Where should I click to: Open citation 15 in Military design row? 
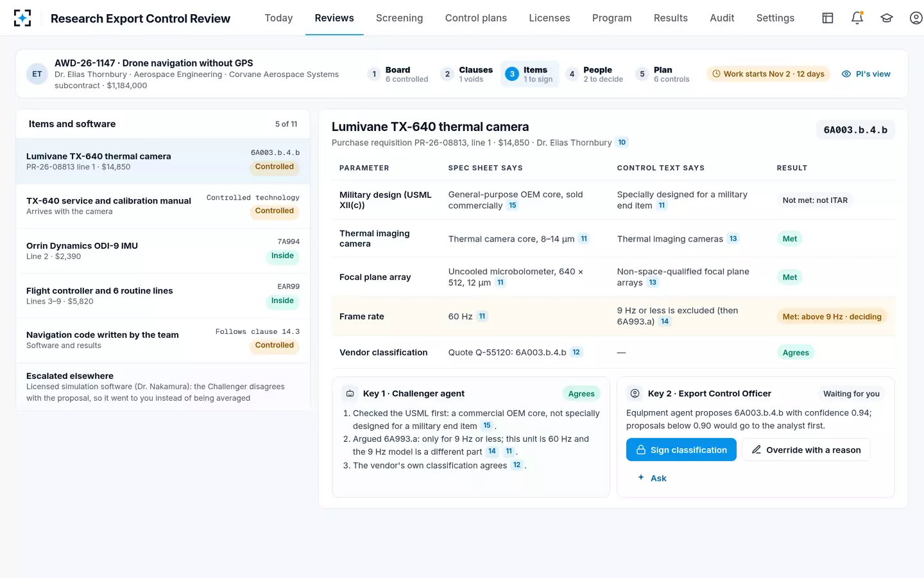(x=513, y=206)
